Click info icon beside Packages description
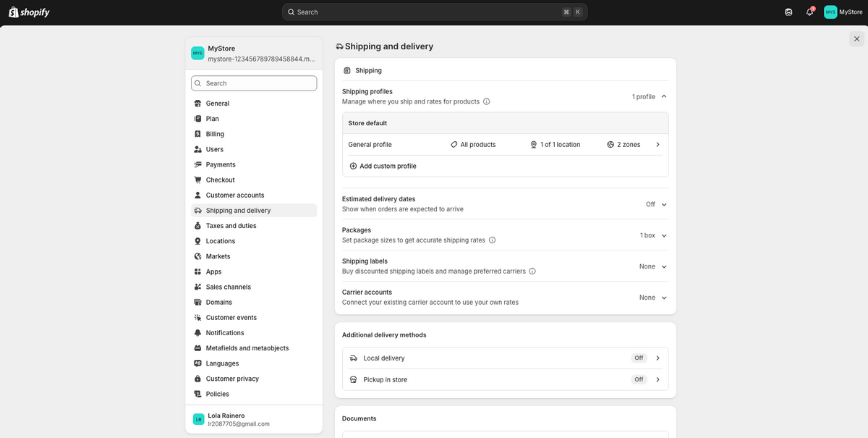Screen dimensions: 868x438 point(492,240)
